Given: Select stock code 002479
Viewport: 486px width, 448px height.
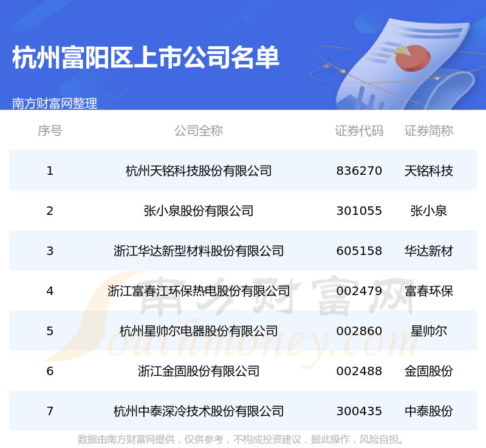Looking at the screenshot, I should point(359,291).
